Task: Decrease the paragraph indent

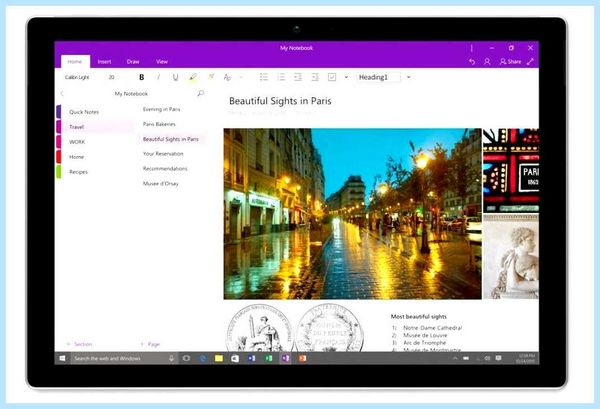Action: (298, 77)
